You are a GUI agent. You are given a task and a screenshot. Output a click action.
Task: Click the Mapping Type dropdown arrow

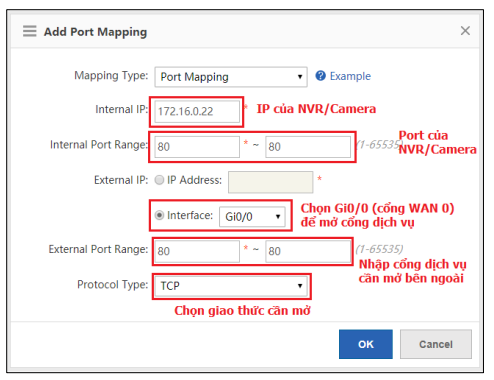(x=300, y=77)
